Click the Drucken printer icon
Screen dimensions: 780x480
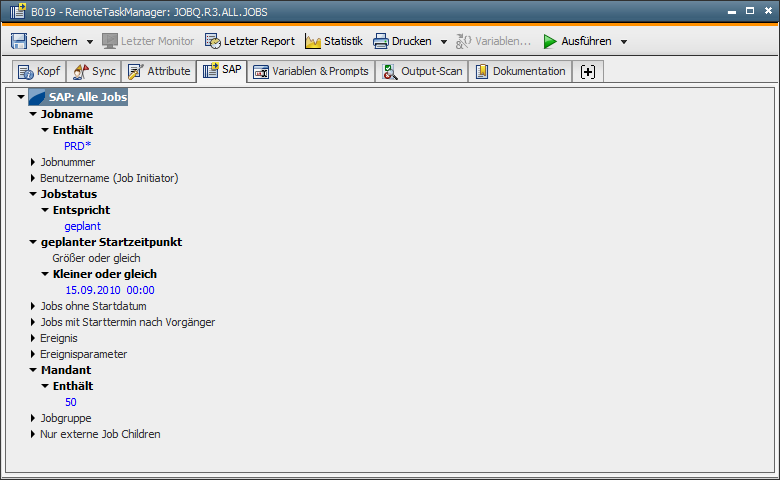[x=381, y=41]
